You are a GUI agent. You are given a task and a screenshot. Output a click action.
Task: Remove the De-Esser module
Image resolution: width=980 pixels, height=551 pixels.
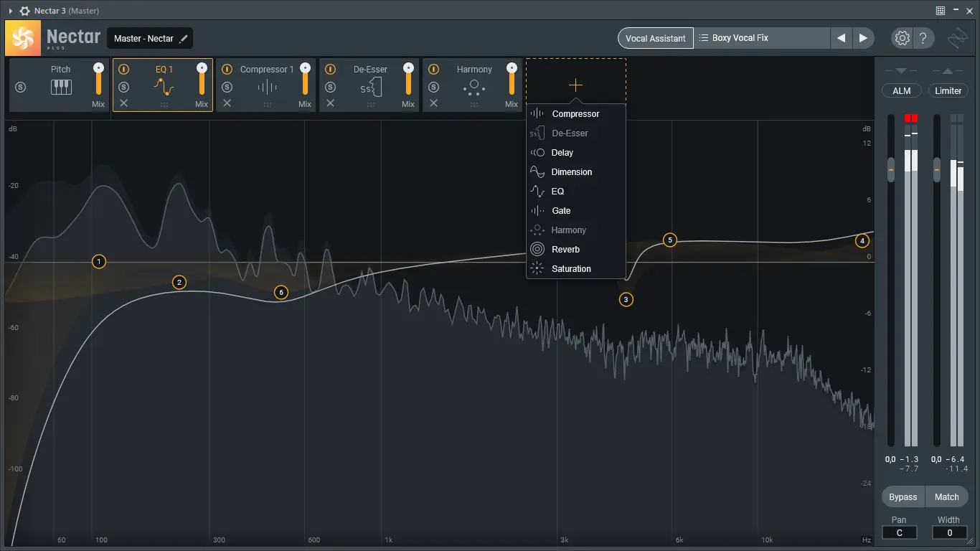[x=330, y=103]
